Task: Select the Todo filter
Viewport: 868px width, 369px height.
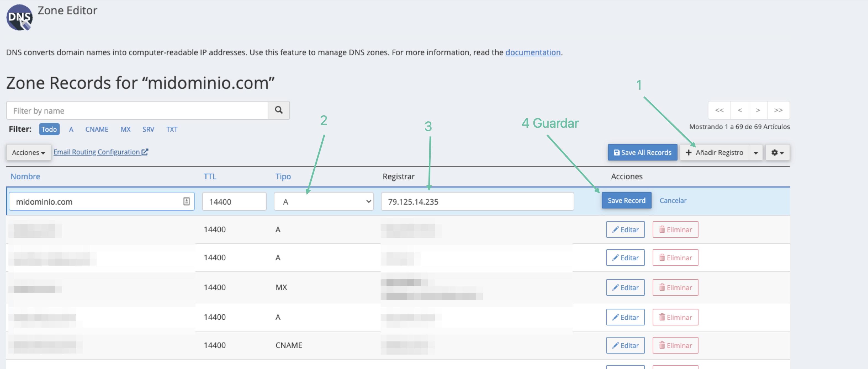Action: [x=49, y=129]
